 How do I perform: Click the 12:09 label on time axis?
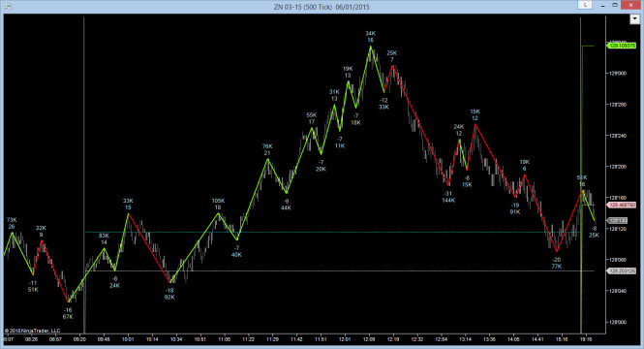369,339
